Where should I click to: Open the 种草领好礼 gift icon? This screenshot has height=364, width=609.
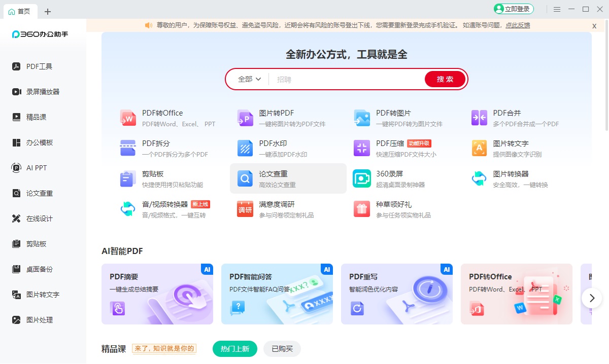[x=362, y=209]
